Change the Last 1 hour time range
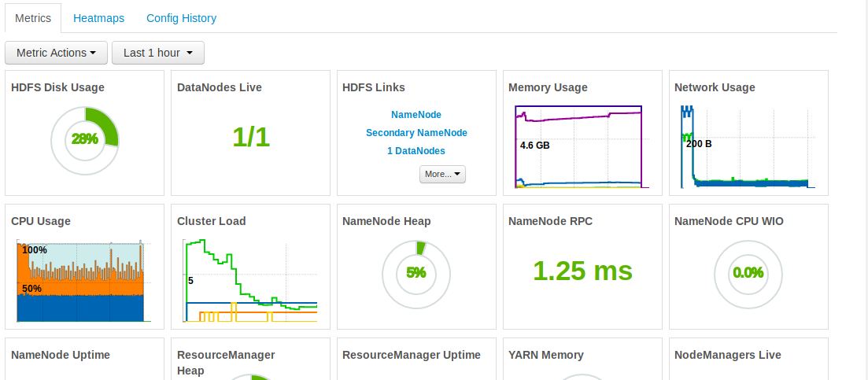This screenshot has height=380, width=868. [158, 53]
